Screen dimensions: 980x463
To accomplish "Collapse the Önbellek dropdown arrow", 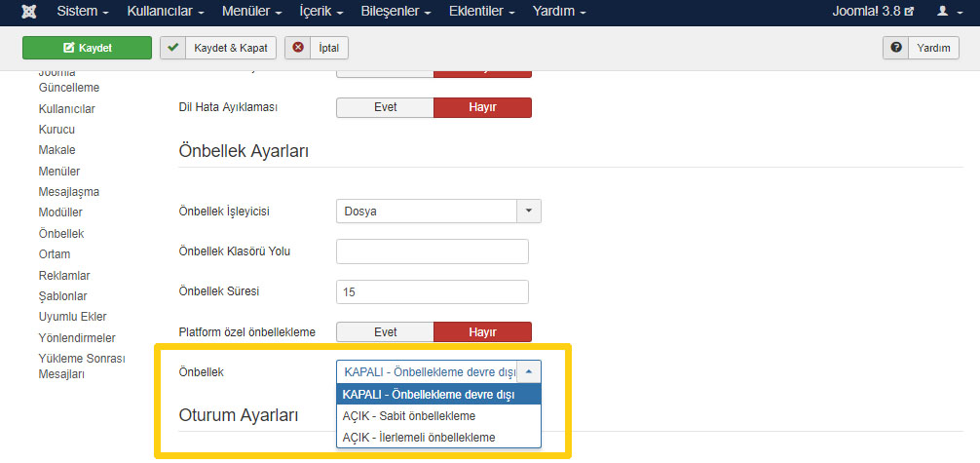I will coord(528,371).
